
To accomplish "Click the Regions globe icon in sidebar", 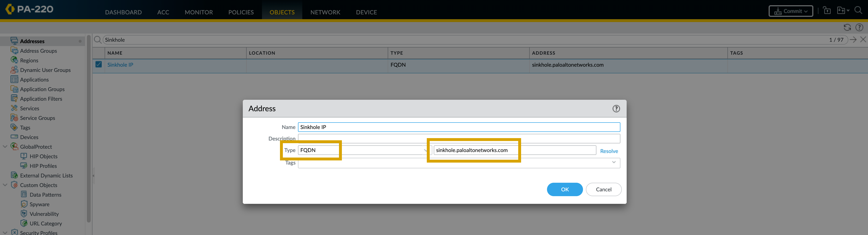I will [x=14, y=60].
